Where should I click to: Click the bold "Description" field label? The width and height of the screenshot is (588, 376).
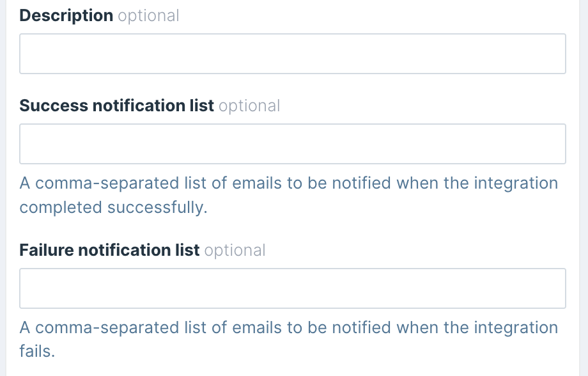66,16
